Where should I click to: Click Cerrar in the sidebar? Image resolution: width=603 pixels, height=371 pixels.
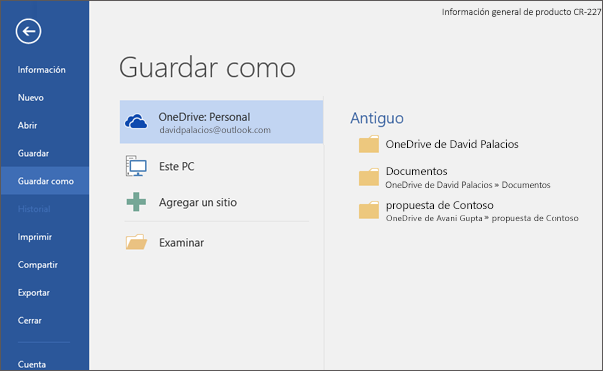click(x=30, y=320)
